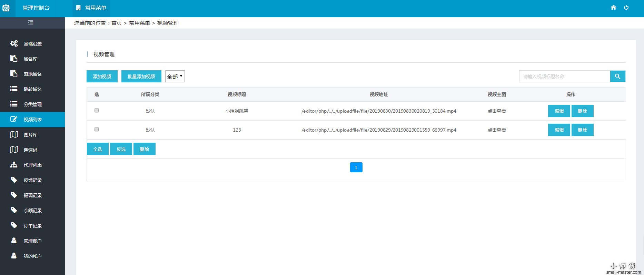Go to page 1 in pagination
Viewport: 644px width, 275px height.
pyautogui.click(x=356, y=167)
